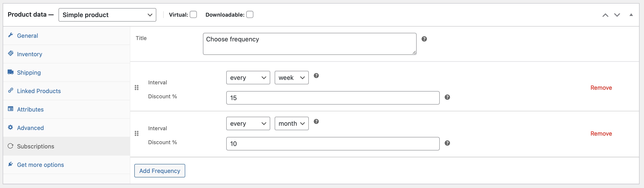Collapse the Product data panel triangle
644x188 pixels.
(x=631, y=15)
